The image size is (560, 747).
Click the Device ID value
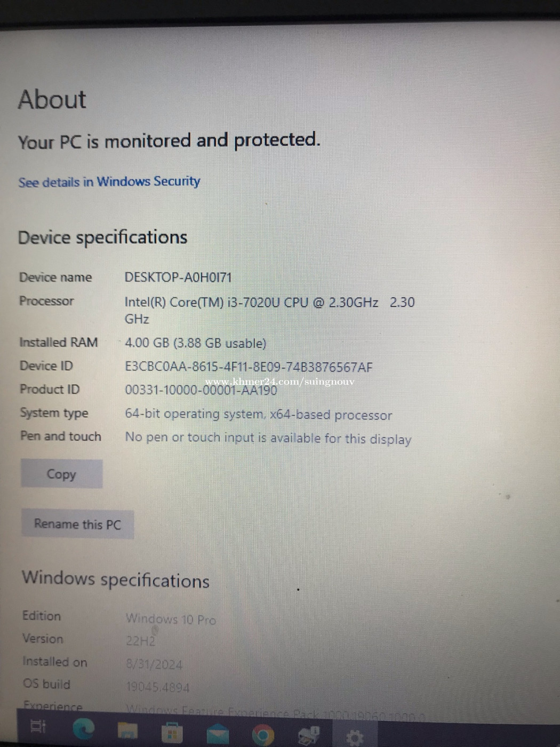[249, 367]
